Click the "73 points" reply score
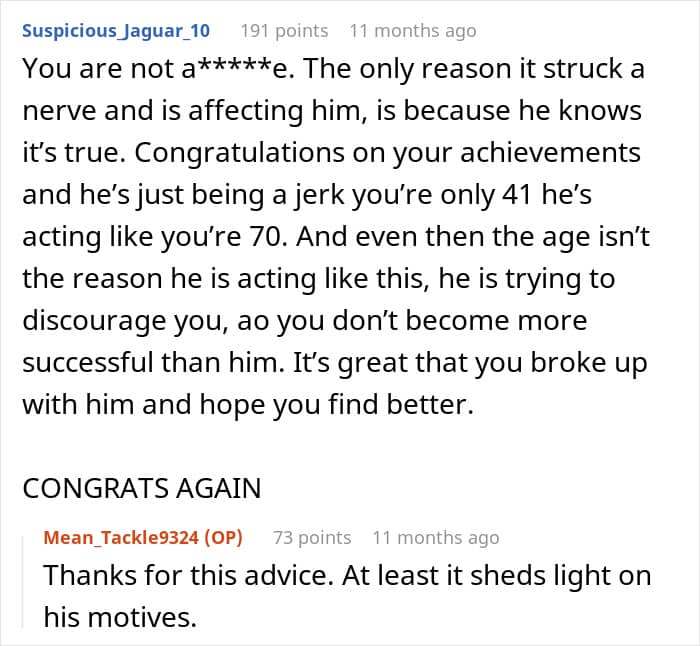 [x=312, y=537]
